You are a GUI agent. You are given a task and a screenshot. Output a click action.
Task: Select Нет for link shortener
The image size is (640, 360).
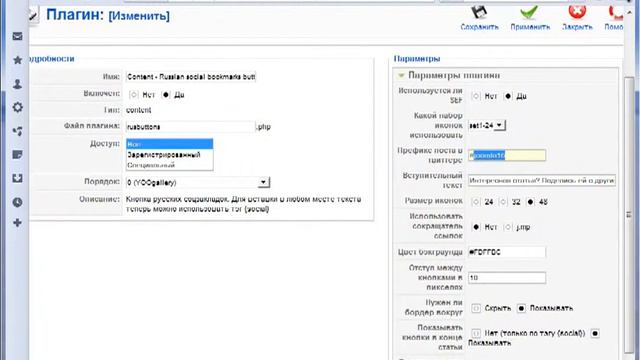pyautogui.click(x=476, y=227)
